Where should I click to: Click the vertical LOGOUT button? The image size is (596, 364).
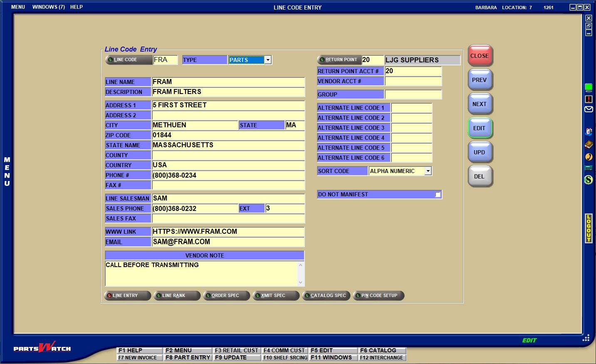coord(589,228)
